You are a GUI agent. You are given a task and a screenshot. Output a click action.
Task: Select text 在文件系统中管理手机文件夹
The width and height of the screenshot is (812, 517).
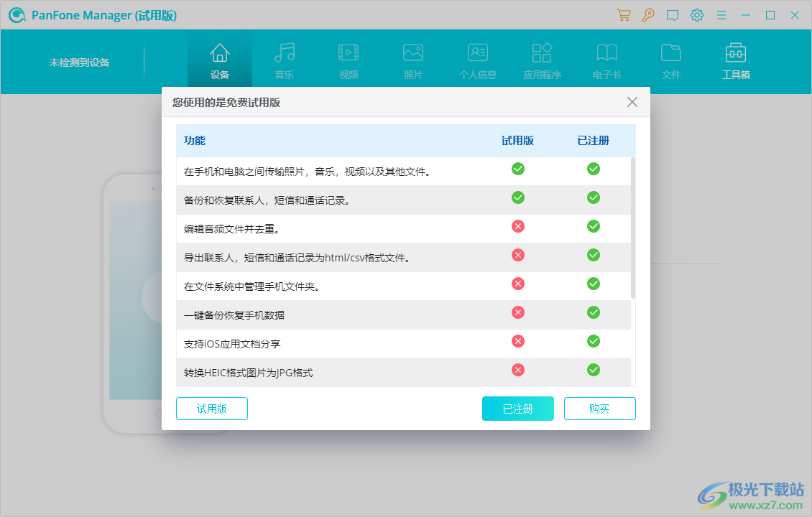coord(252,287)
